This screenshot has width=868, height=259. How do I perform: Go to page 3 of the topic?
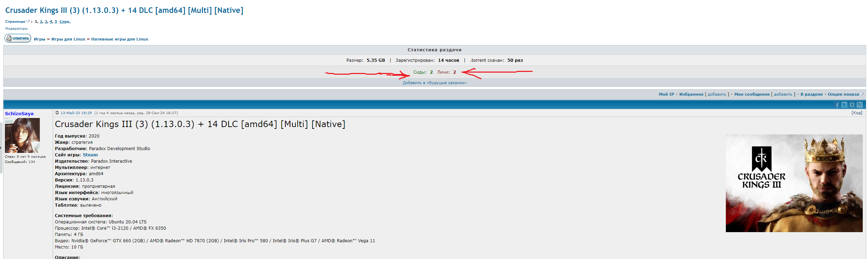tap(46, 22)
